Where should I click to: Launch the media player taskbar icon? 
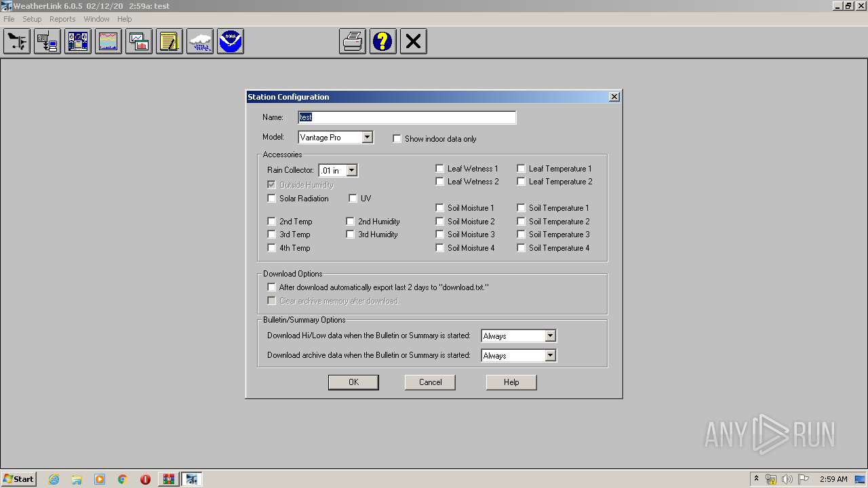pyautogui.click(x=100, y=479)
